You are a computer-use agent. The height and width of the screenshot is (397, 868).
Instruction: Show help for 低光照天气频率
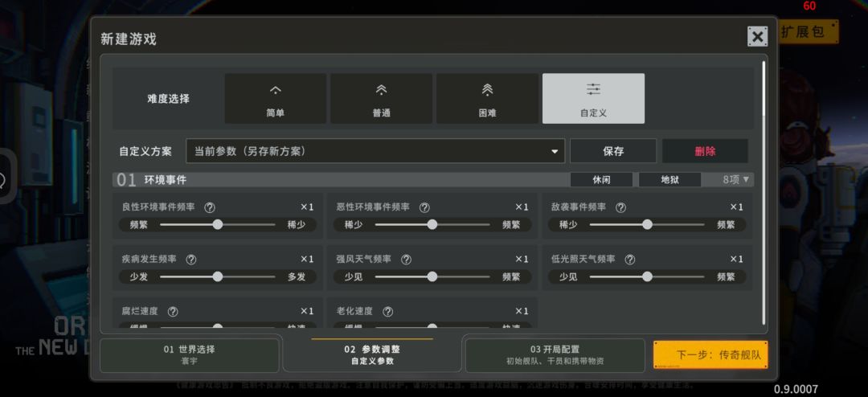(630, 259)
